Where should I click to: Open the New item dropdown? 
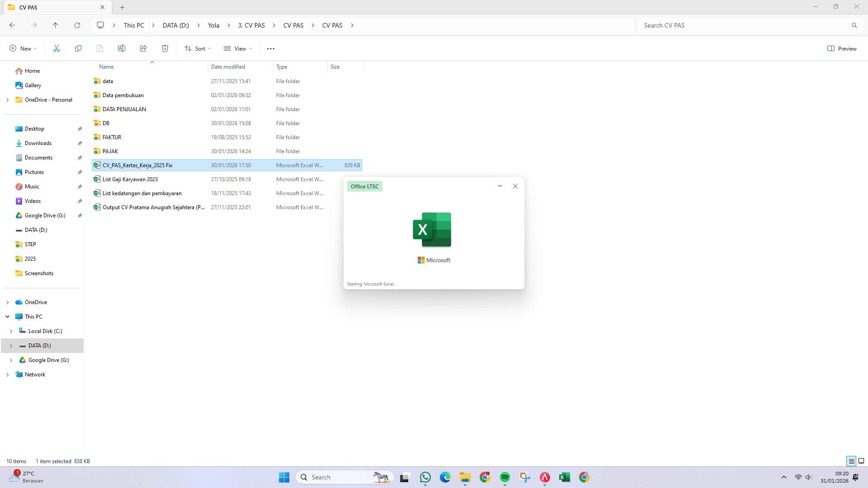coord(22,48)
